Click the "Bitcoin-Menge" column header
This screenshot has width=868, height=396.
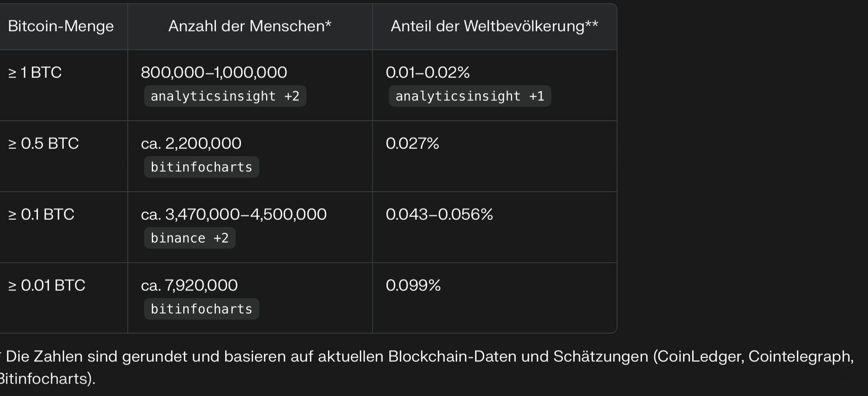tap(61, 27)
